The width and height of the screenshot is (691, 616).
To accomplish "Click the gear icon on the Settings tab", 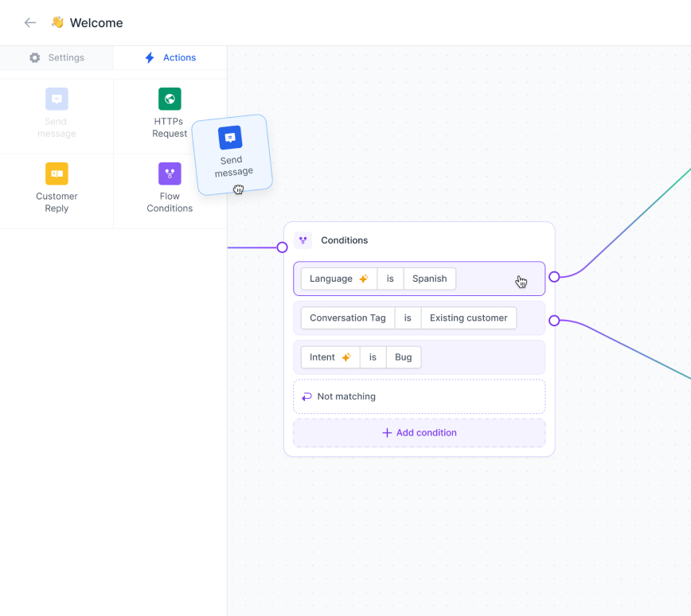I will tap(35, 58).
